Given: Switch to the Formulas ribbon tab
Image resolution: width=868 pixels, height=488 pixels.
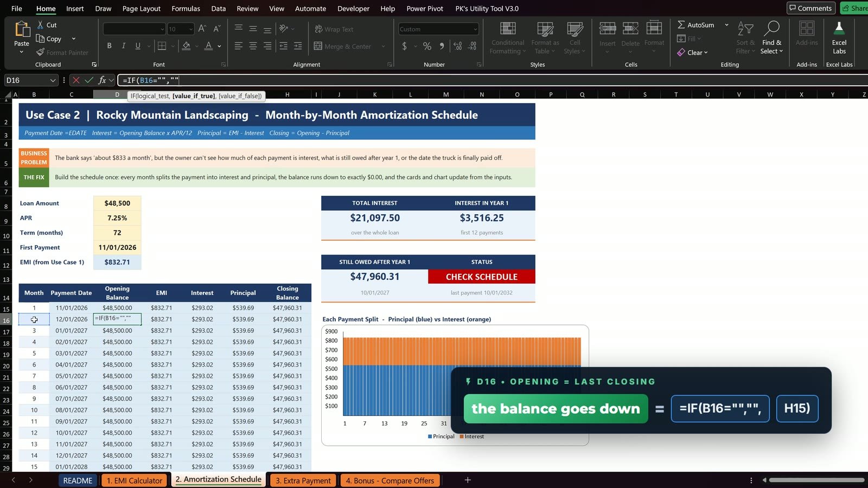Looking at the screenshot, I should click(186, 9).
